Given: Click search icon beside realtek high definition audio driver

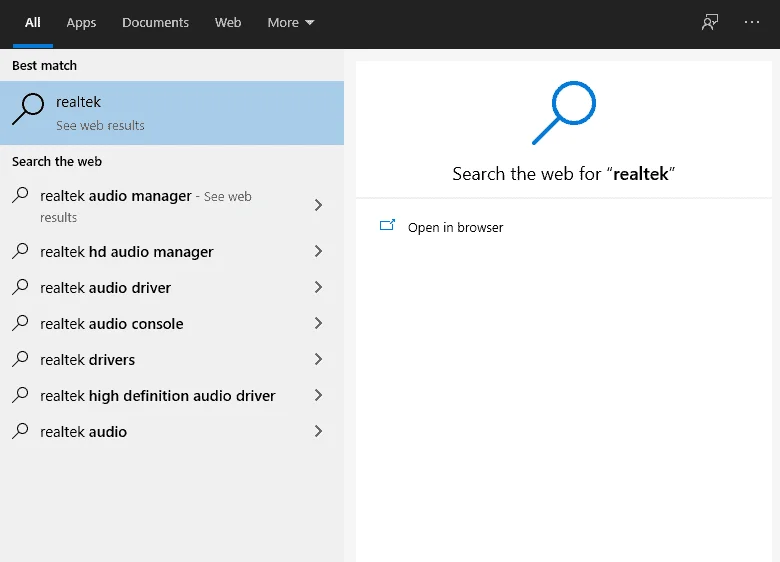Looking at the screenshot, I should coord(20,395).
